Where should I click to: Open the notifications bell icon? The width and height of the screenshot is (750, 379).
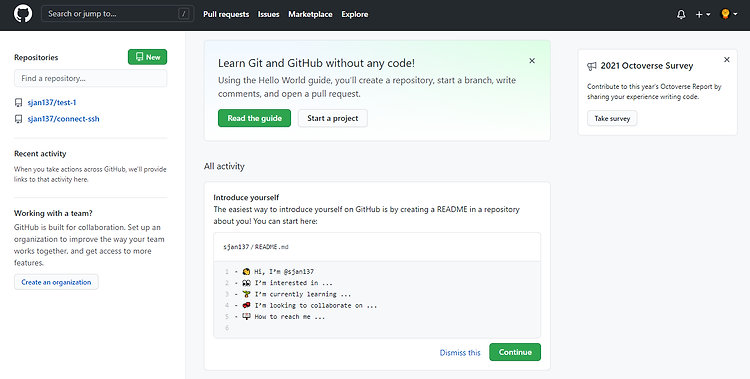click(681, 14)
